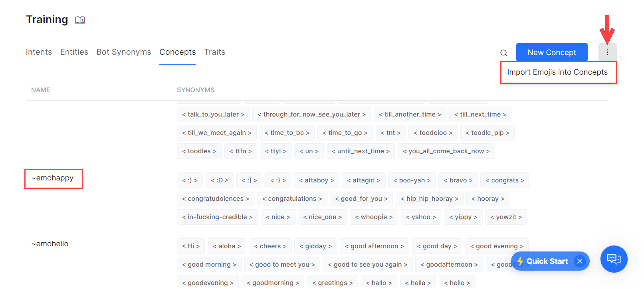Open the three-dot more options menu
Image resolution: width=644 pixels, height=289 pixels.
pos(607,52)
